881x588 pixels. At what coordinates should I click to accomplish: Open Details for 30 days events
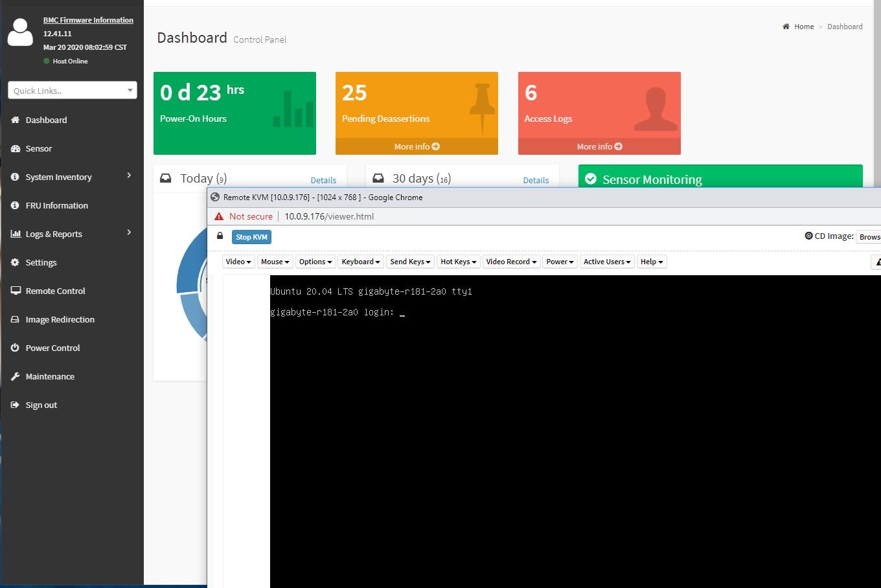(x=536, y=181)
